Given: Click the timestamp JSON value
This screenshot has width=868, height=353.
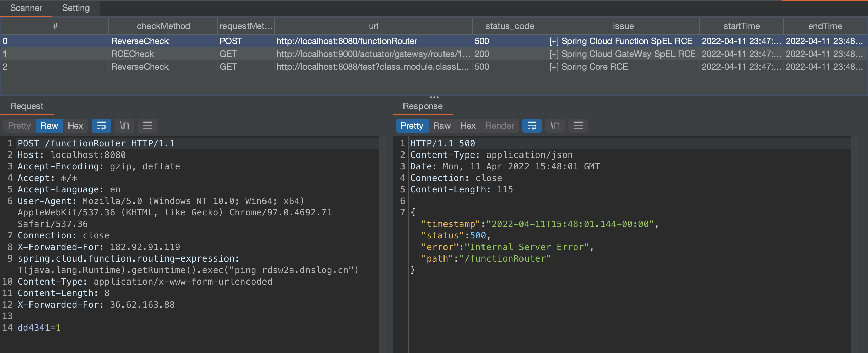Looking at the screenshot, I should pos(570,224).
